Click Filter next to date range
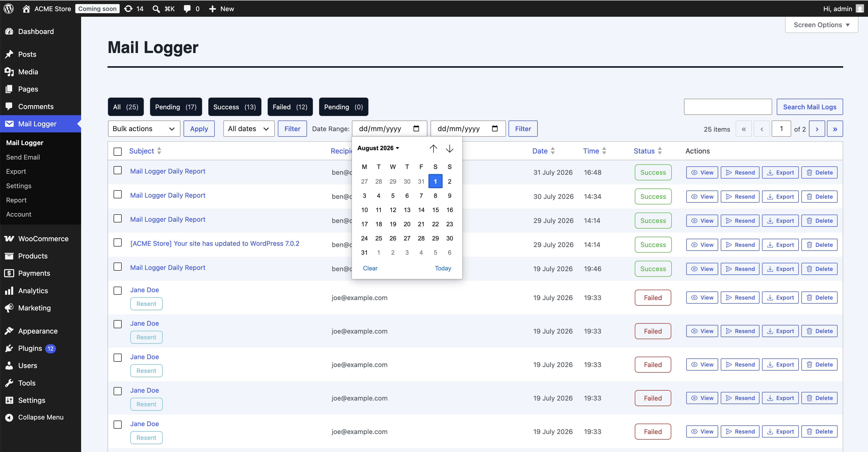Image resolution: width=868 pixels, height=452 pixels. 523,128
